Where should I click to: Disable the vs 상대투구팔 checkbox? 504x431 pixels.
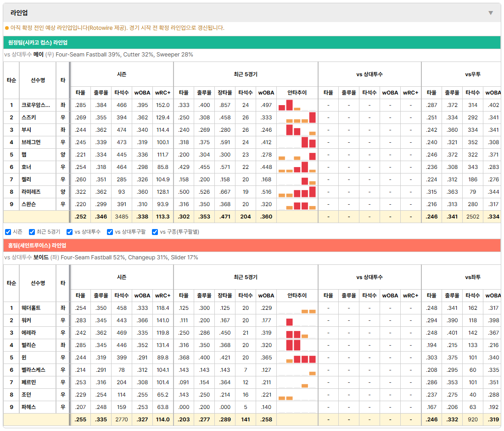[110, 232]
